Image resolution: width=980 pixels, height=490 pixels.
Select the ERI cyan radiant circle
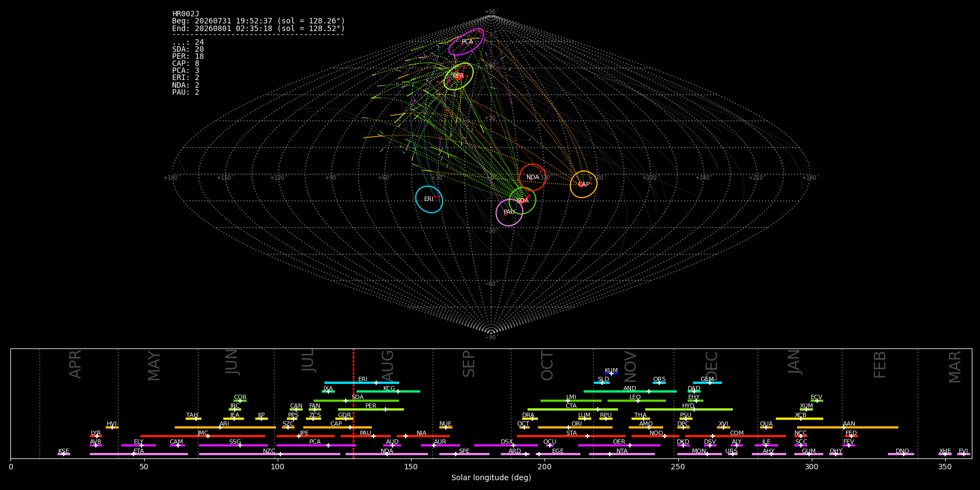tap(429, 199)
